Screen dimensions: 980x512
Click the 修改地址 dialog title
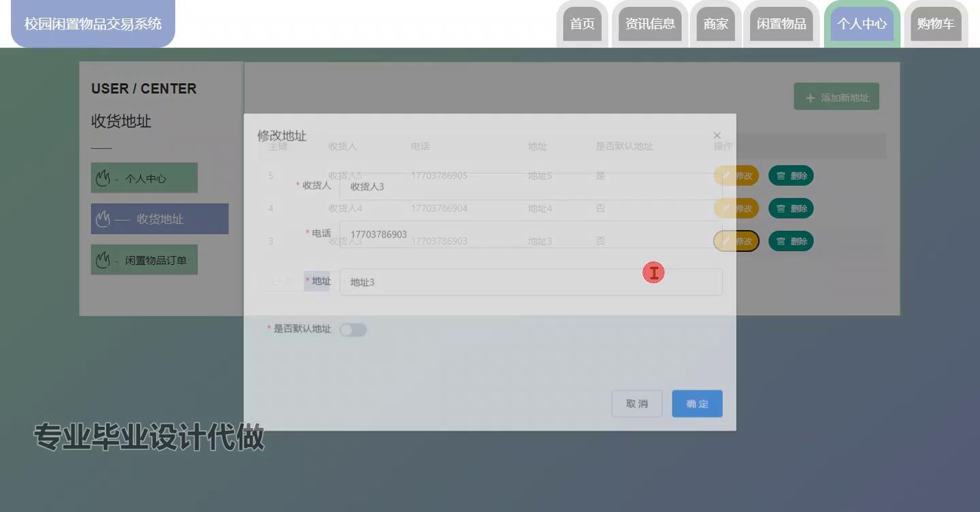pyautogui.click(x=282, y=135)
